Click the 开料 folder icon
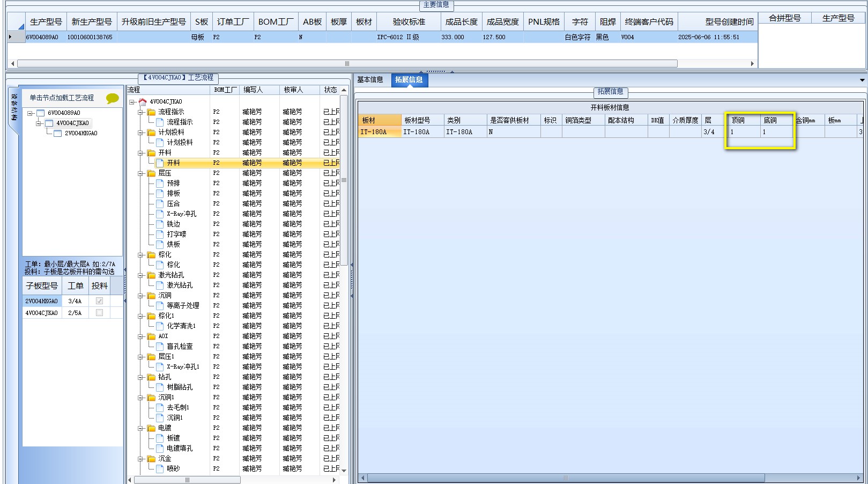 151,152
